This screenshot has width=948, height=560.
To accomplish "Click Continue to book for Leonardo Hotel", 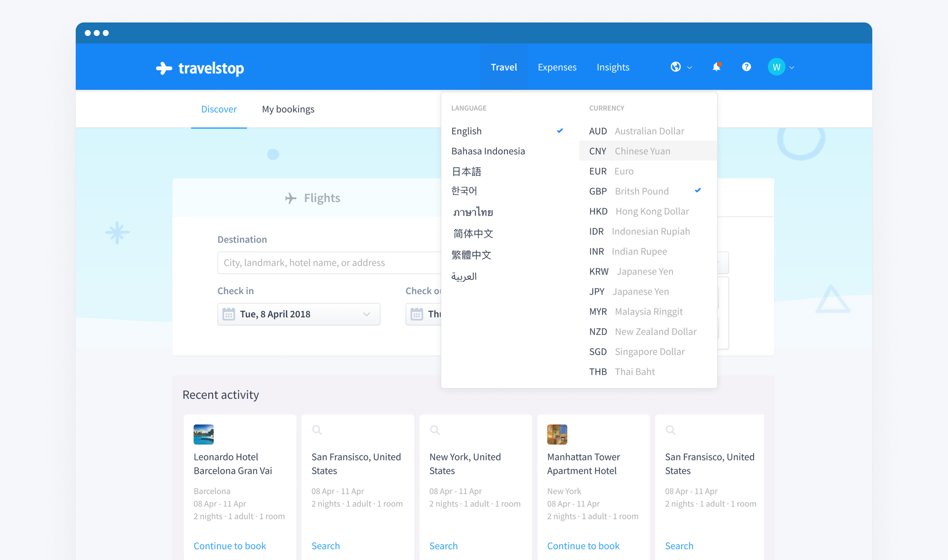I will pos(230,546).
